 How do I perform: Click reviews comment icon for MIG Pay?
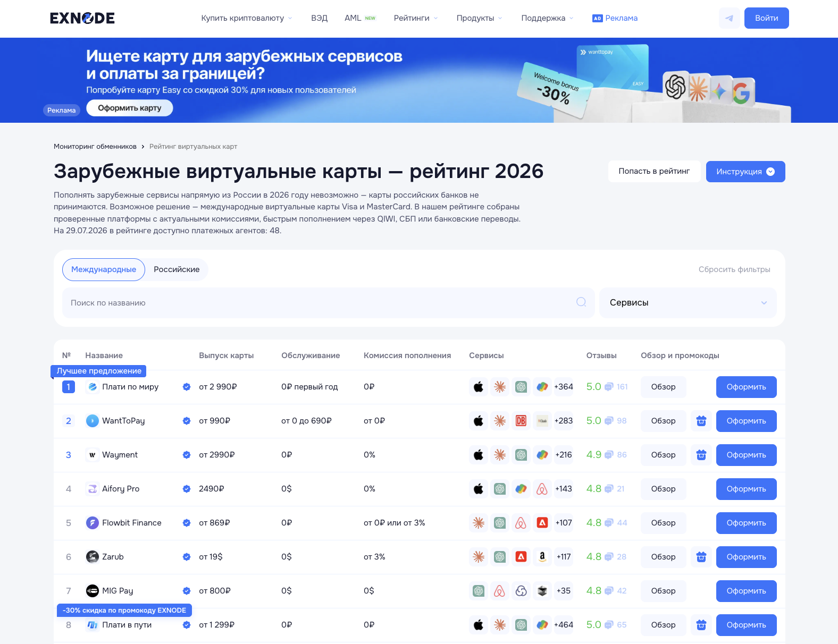[609, 591]
